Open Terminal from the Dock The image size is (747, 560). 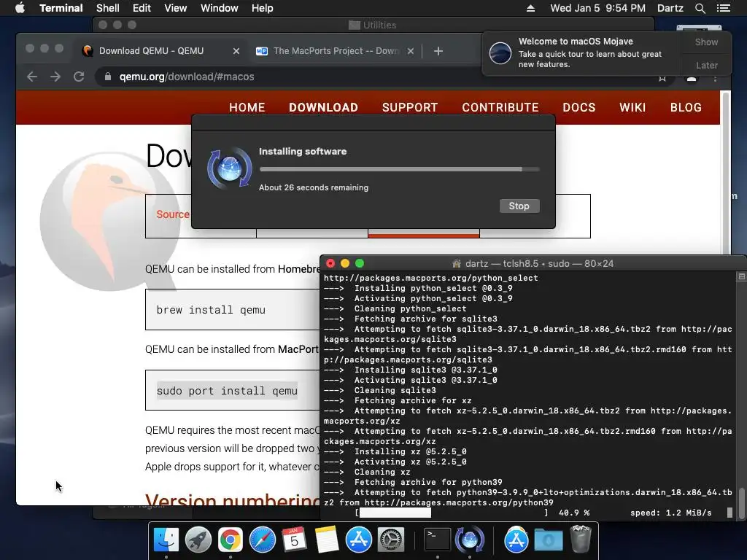[x=438, y=540]
